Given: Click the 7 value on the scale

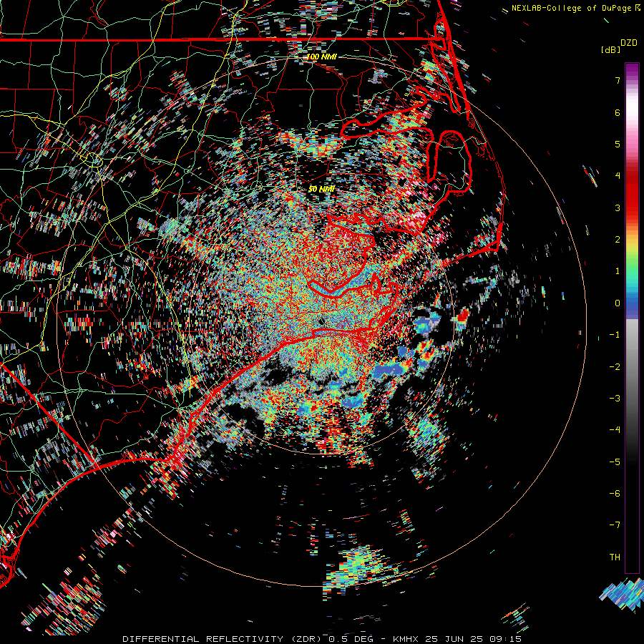Looking at the screenshot, I should point(618,80).
